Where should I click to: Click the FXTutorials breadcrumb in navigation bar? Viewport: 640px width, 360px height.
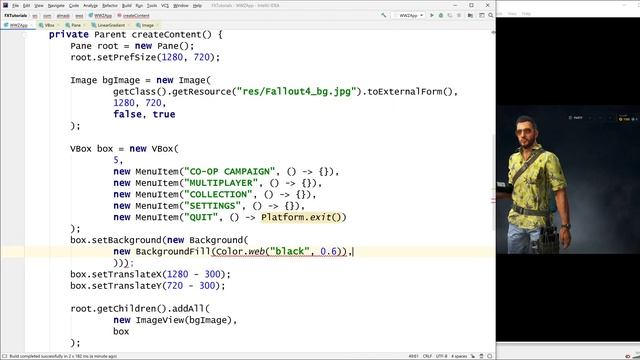16,16
